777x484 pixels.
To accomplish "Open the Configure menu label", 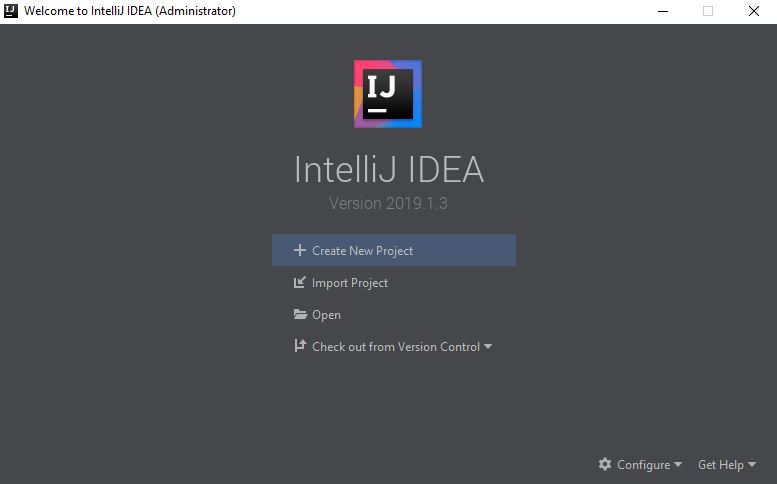I will (x=643, y=465).
